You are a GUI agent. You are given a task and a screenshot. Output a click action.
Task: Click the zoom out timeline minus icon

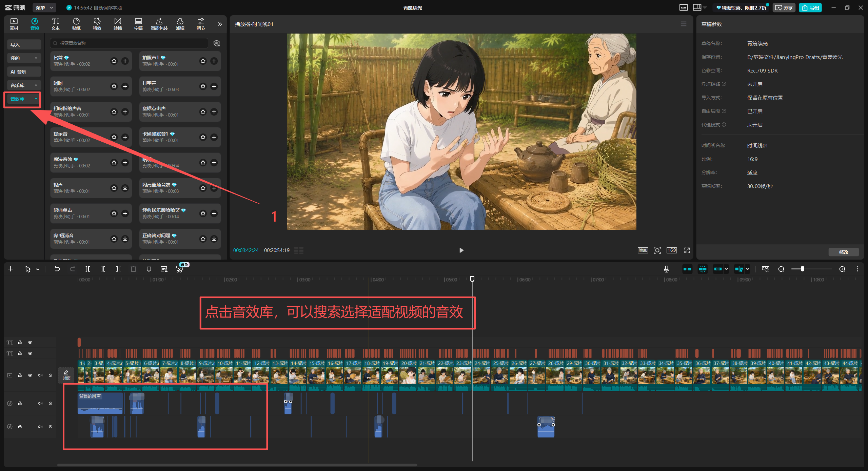coord(781,269)
